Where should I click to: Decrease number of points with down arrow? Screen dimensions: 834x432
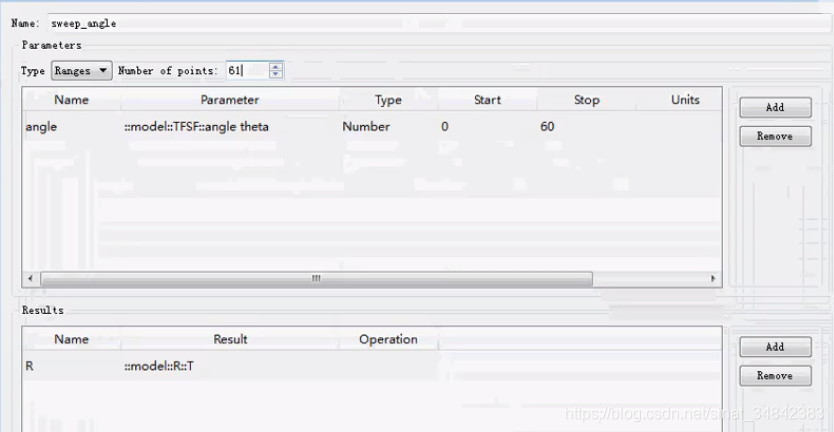point(276,74)
